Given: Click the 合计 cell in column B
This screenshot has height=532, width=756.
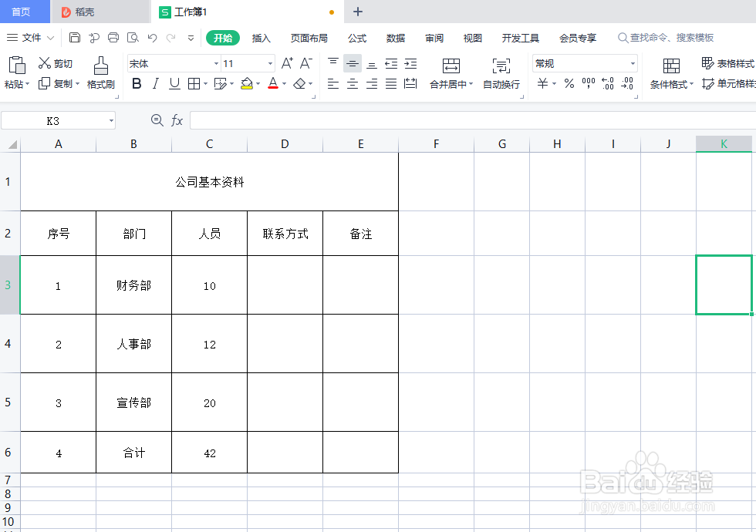Looking at the screenshot, I should click(x=133, y=453).
